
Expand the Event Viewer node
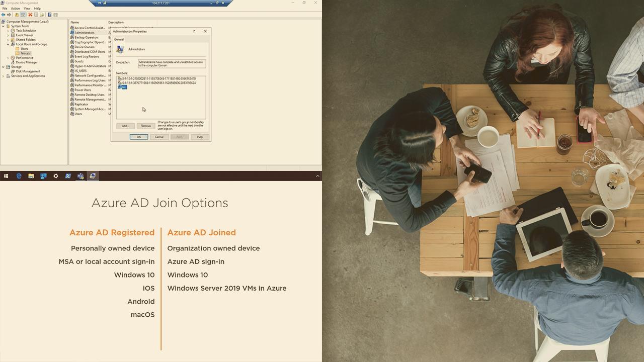(x=8, y=35)
